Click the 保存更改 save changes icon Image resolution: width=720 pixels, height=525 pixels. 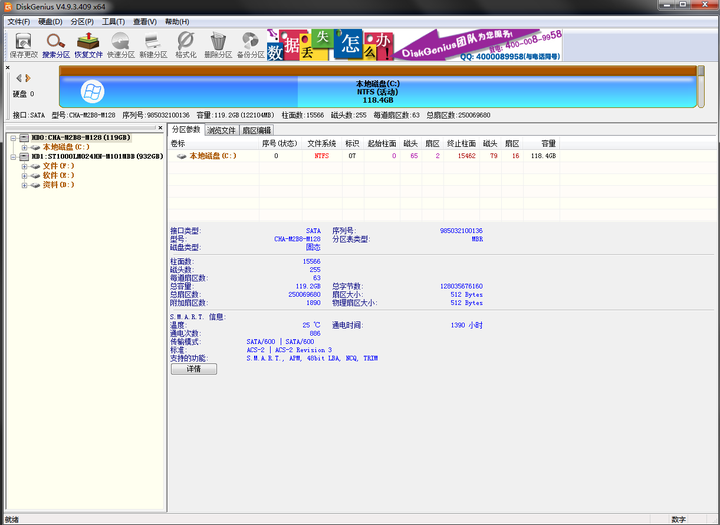click(23, 45)
